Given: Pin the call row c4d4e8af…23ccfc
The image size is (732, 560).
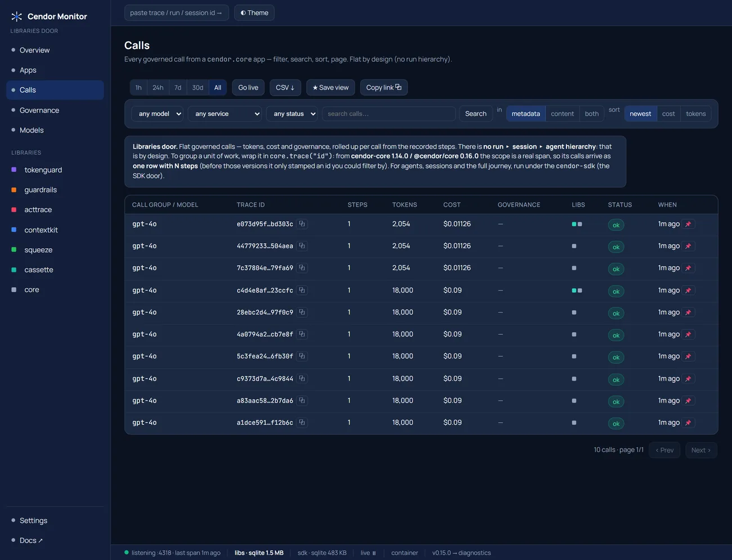Looking at the screenshot, I should [688, 290].
